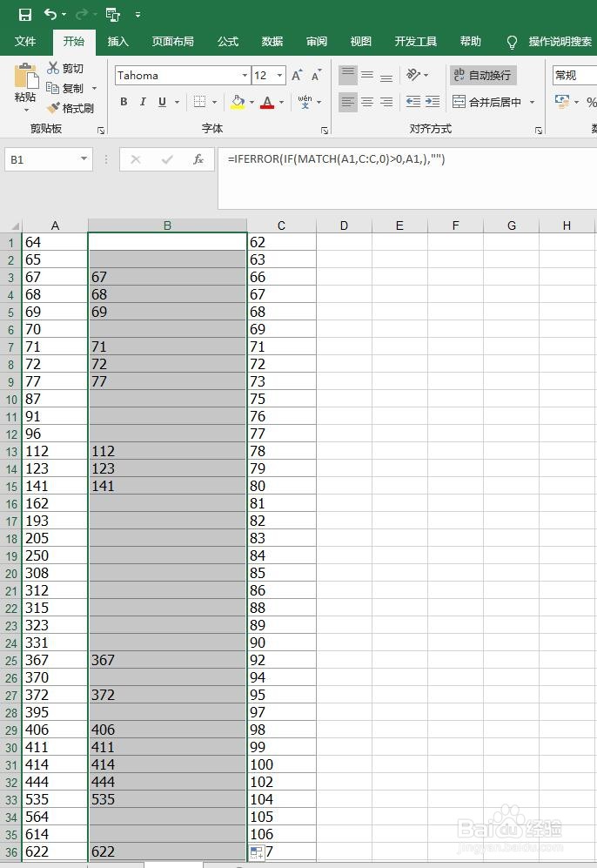Click the 复制 copy button
Image resolution: width=597 pixels, height=868 pixels.
point(65,88)
